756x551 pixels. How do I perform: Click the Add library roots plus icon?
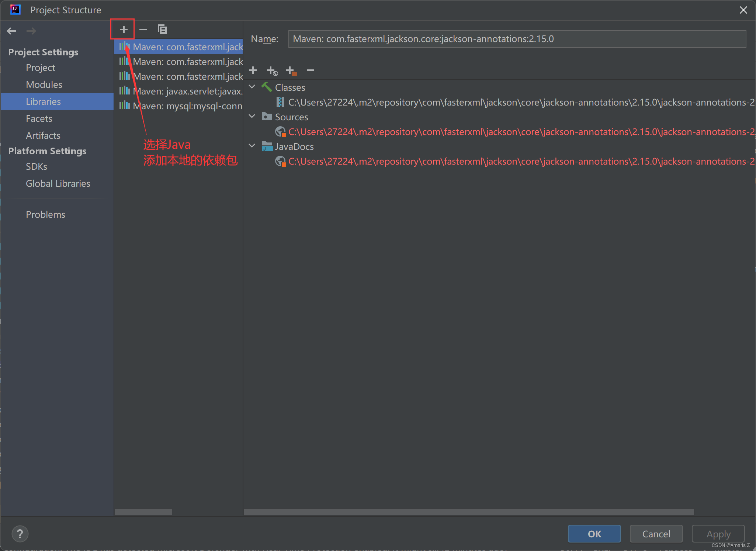pyautogui.click(x=253, y=70)
